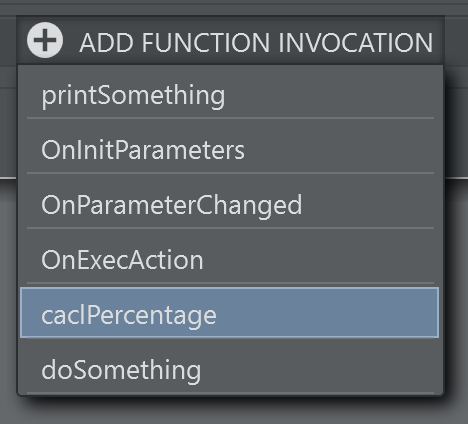Pick the OnParameterChanged function entry
The width and height of the screenshot is (468, 424).
pos(230,205)
